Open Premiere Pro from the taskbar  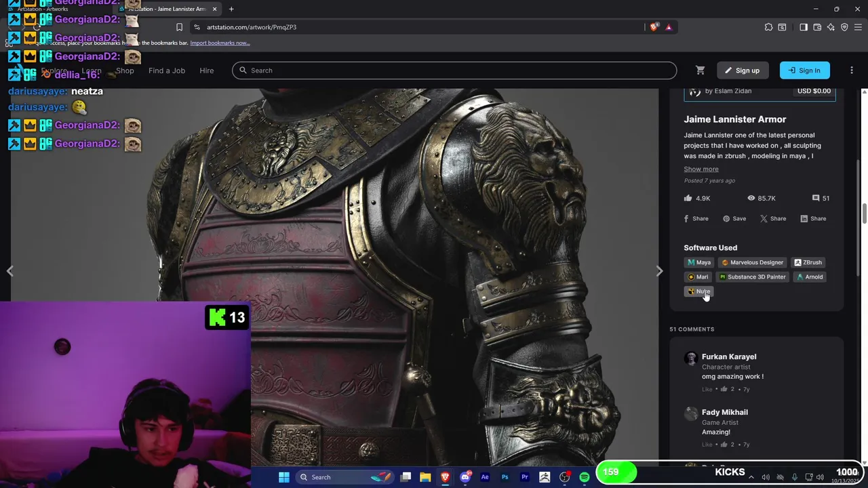pyautogui.click(x=524, y=477)
